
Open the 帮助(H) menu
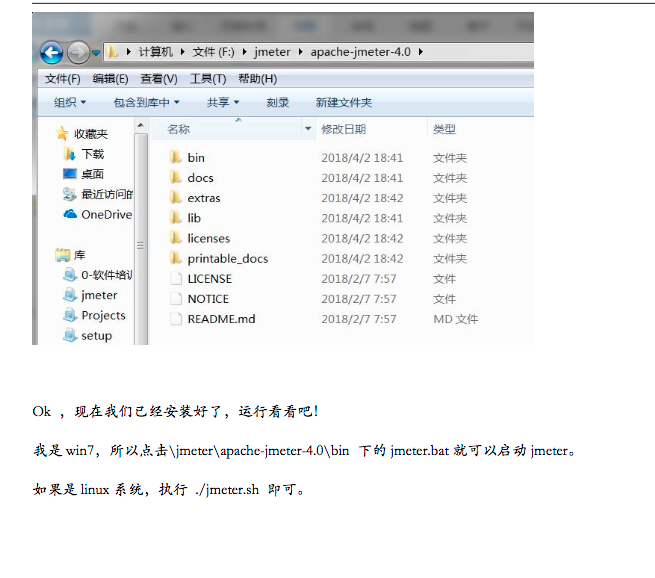tap(257, 79)
